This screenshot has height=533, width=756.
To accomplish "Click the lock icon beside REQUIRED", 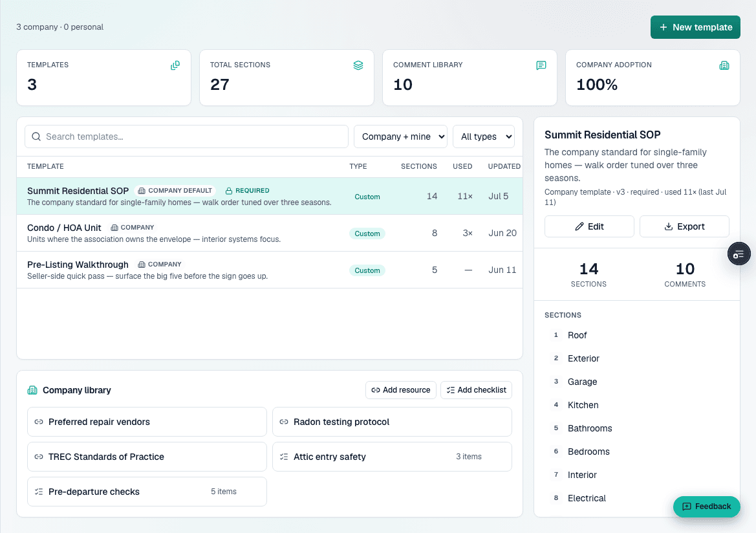I will pos(229,191).
